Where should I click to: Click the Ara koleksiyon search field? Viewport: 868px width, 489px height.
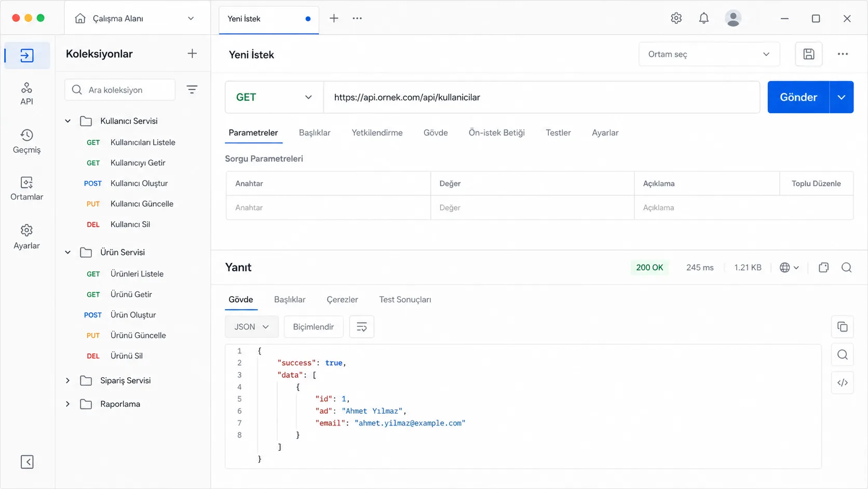pos(120,89)
